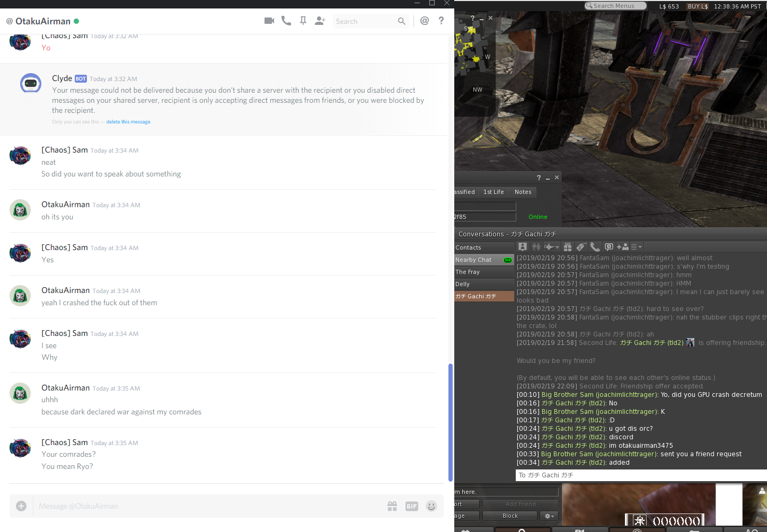Image resolution: width=767 pixels, height=532 pixels.
Task: Click the BUY L$ button
Action: click(x=698, y=6)
